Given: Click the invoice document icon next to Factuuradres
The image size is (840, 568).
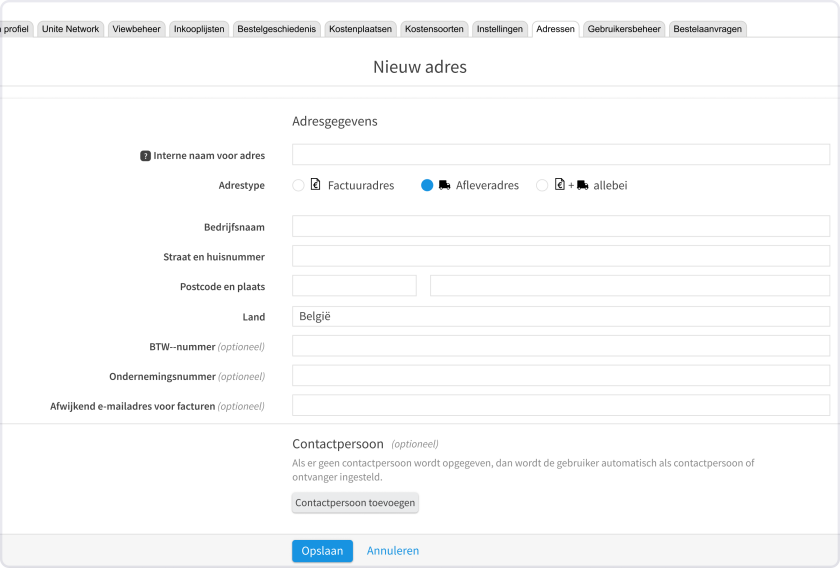Looking at the screenshot, I should 316,184.
